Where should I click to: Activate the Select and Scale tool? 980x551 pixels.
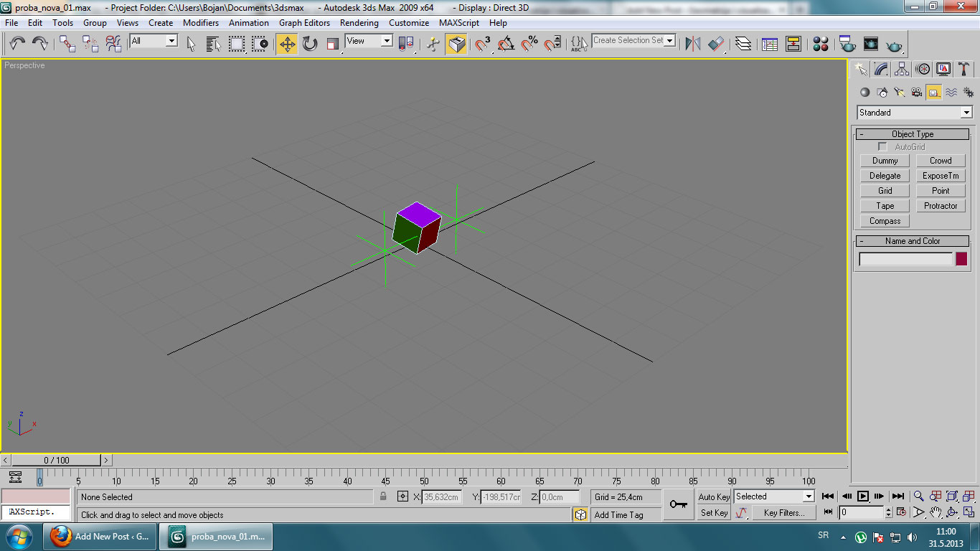tap(333, 44)
